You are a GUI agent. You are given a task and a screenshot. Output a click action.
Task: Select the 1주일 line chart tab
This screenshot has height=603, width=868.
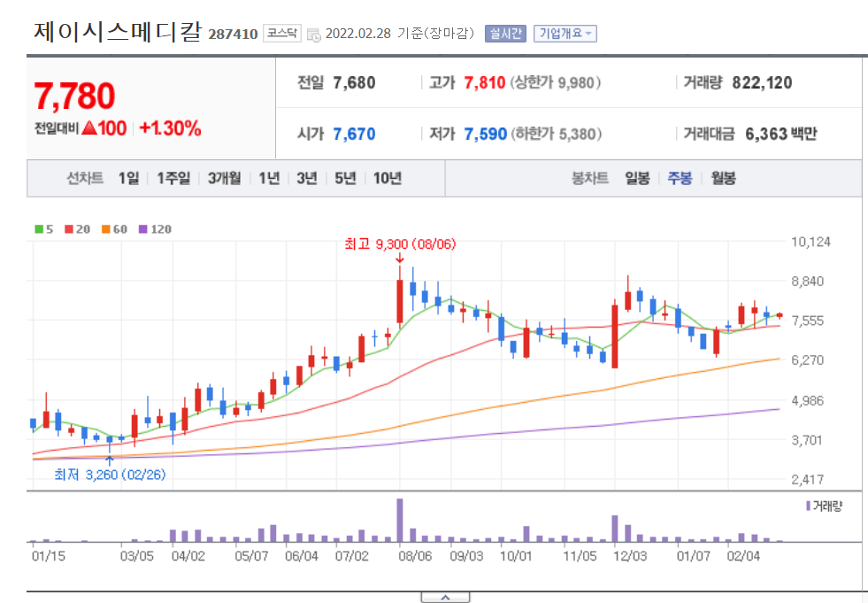pos(173,178)
